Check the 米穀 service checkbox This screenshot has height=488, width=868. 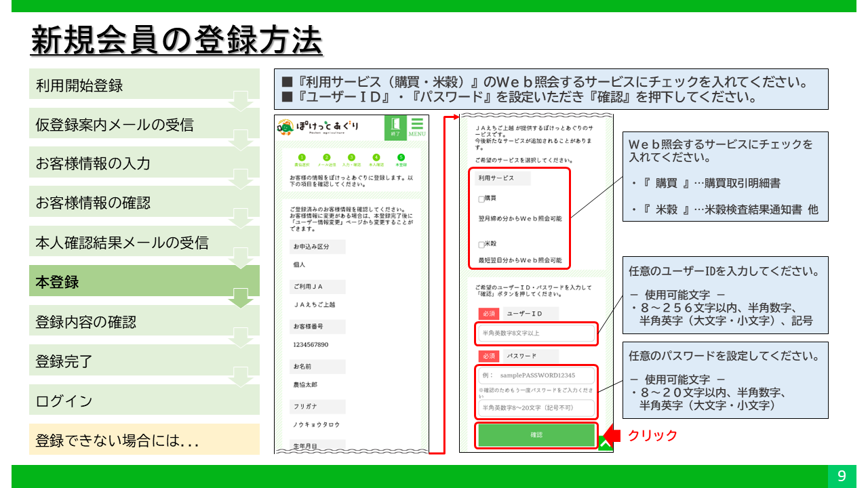point(481,244)
